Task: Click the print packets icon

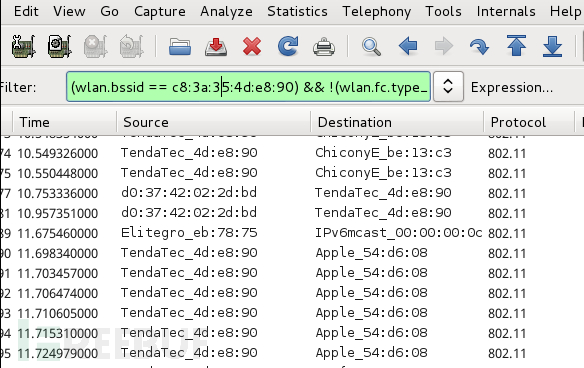Action: tap(324, 47)
